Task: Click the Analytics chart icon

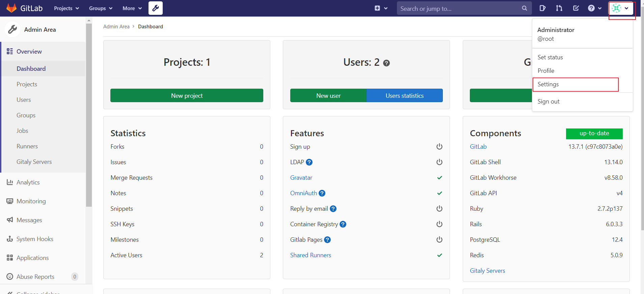Action: (10, 182)
